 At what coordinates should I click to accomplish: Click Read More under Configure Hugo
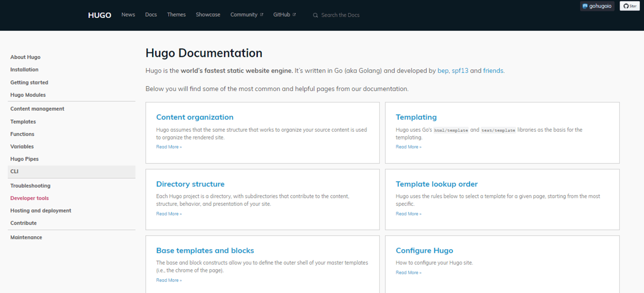pyautogui.click(x=409, y=272)
